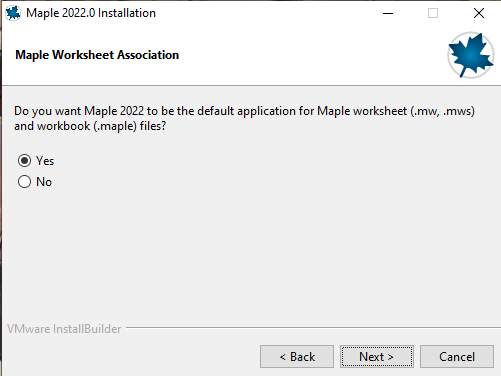
Task: Abort setup using the Cancel button
Action: pos(457,357)
